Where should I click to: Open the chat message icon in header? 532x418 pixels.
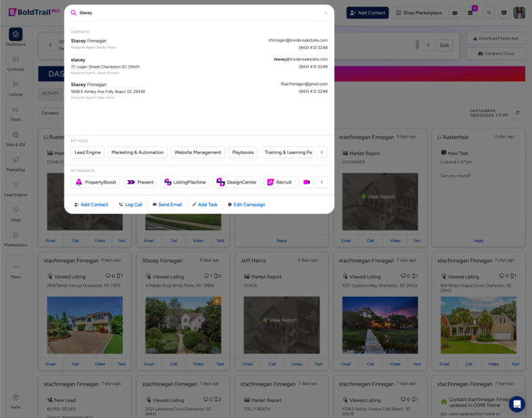[504, 13]
